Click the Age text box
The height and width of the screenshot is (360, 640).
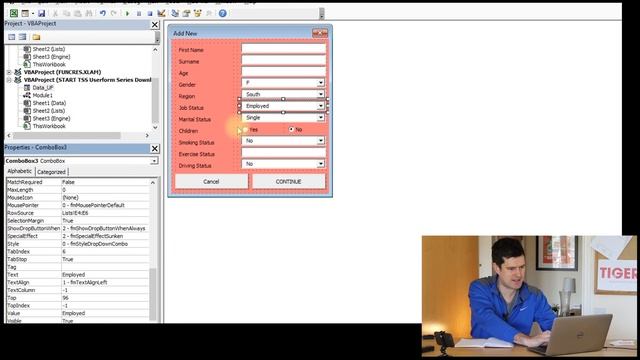284,72
